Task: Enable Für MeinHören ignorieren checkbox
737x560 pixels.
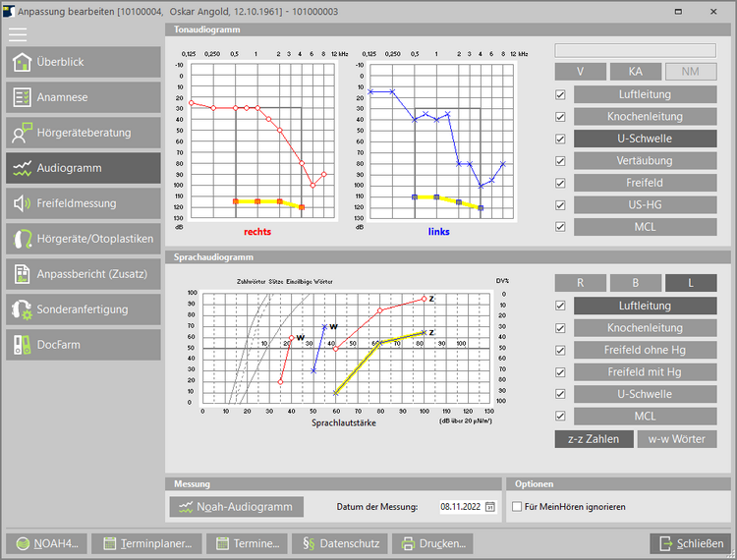Action: click(x=518, y=507)
